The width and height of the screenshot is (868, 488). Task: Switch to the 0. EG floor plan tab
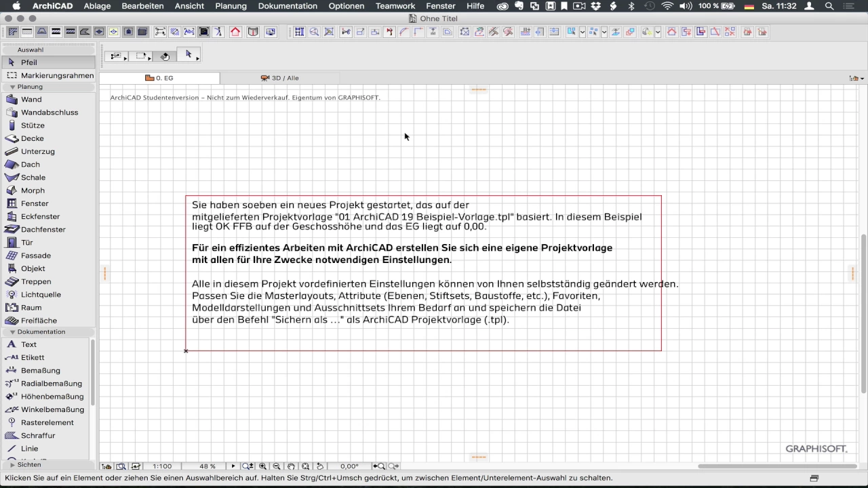(159, 78)
